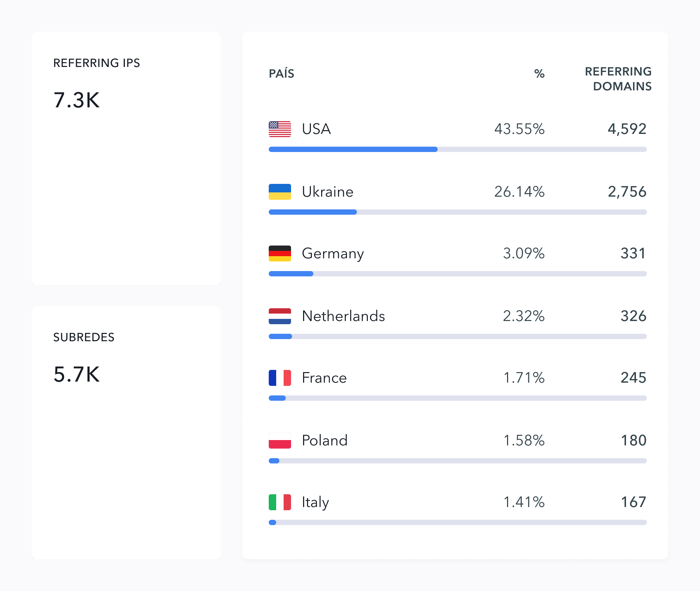Click the 5.7K subredes value

[x=76, y=374]
